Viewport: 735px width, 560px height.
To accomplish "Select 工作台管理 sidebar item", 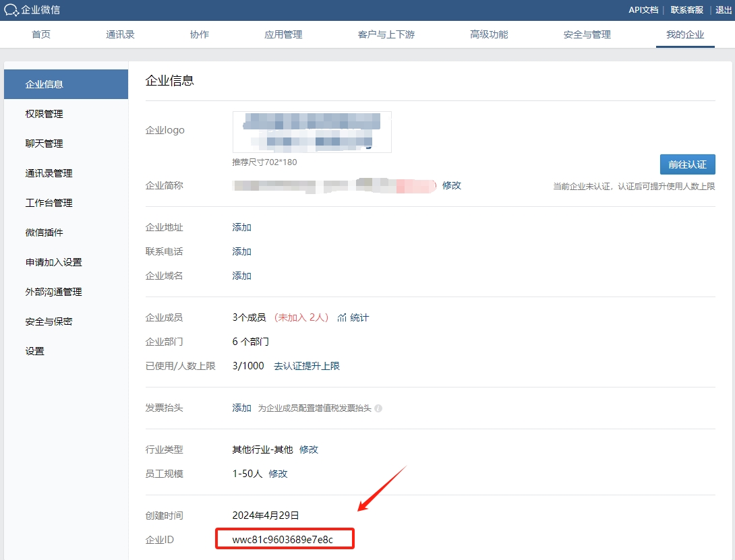I will (x=49, y=203).
